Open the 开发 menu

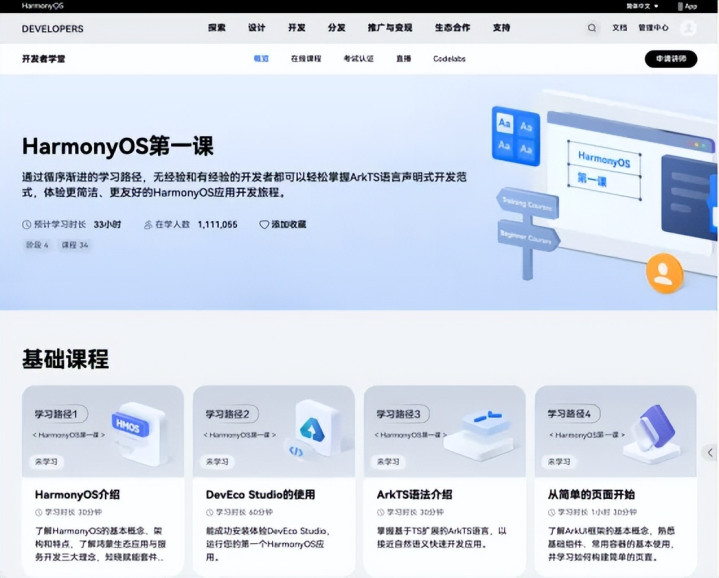coord(297,28)
